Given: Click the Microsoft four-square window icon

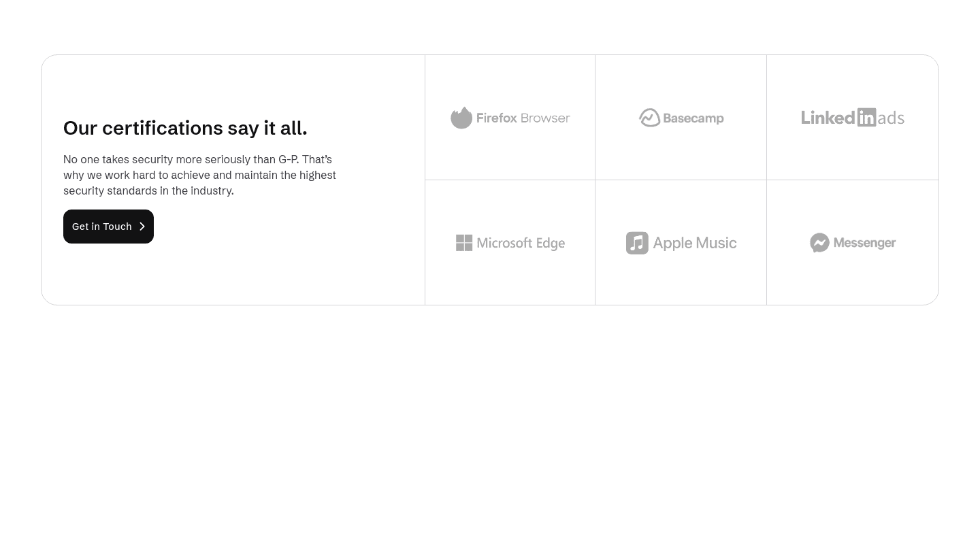Looking at the screenshot, I should tap(464, 243).
